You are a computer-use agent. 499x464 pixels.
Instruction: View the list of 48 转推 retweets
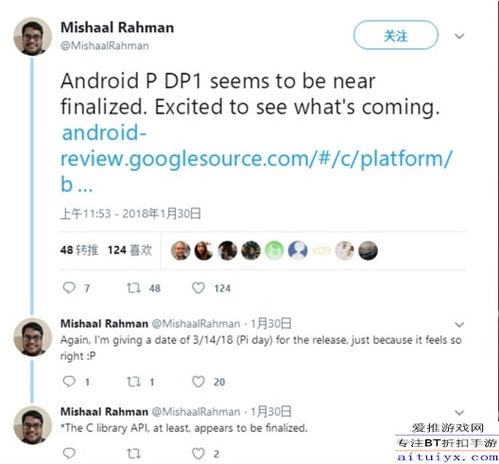pos(79,250)
